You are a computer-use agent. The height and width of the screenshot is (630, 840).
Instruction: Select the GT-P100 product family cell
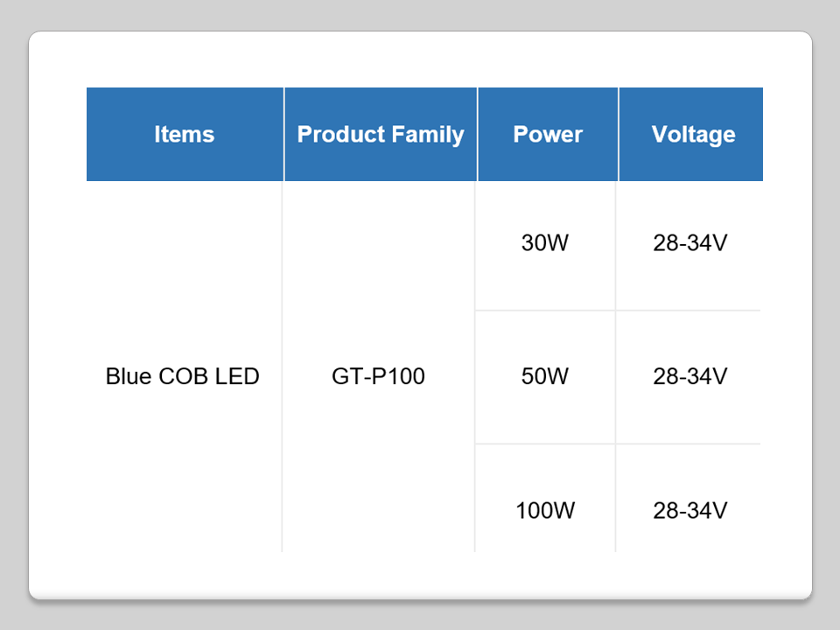(379, 376)
